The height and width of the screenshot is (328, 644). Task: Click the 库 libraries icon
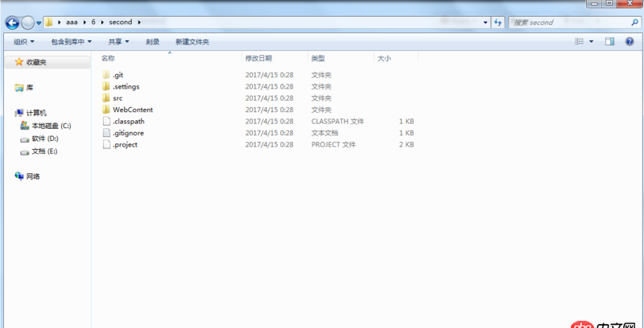click(19, 88)
